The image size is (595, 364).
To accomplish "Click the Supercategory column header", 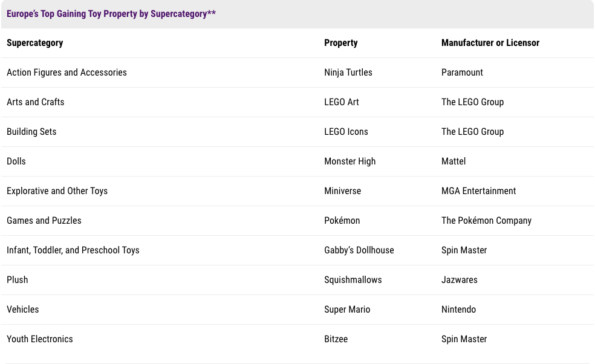I will coord(35,43).
